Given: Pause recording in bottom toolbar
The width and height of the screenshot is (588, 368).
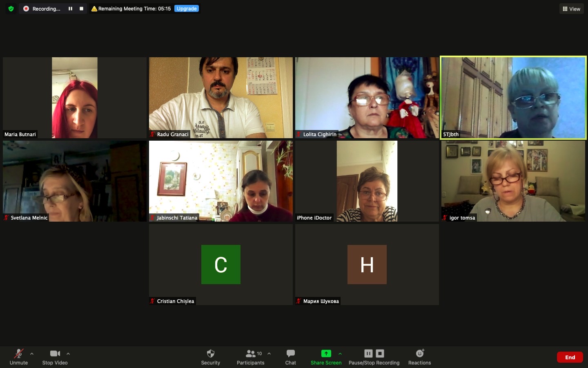Looking at the screenshot, I should [x=368, y=354].
